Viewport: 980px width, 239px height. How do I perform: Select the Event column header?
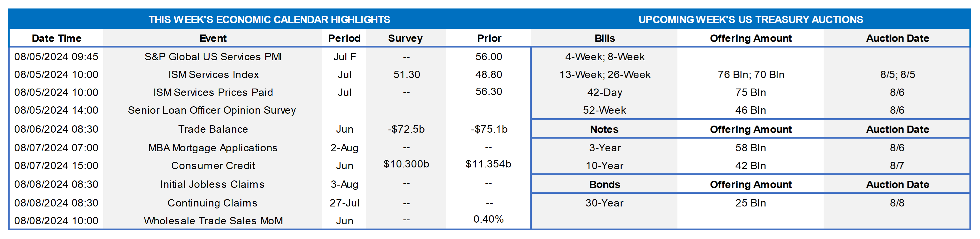213,38
